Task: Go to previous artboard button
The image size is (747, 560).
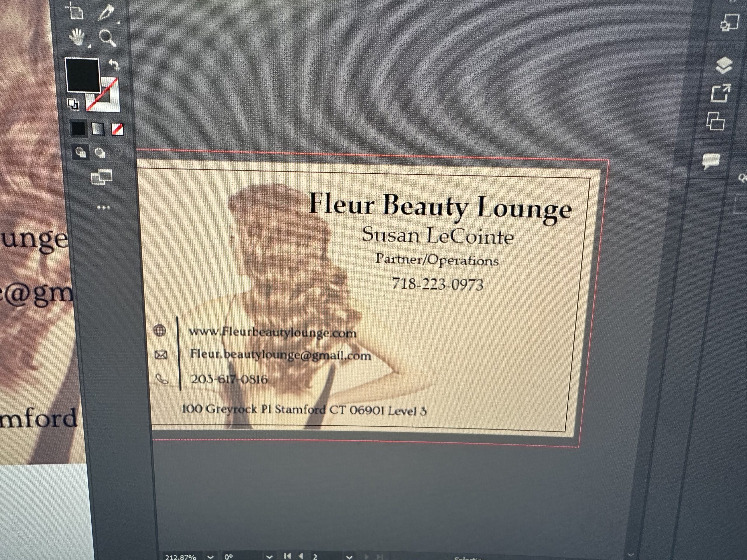Action: click(301, 556)
